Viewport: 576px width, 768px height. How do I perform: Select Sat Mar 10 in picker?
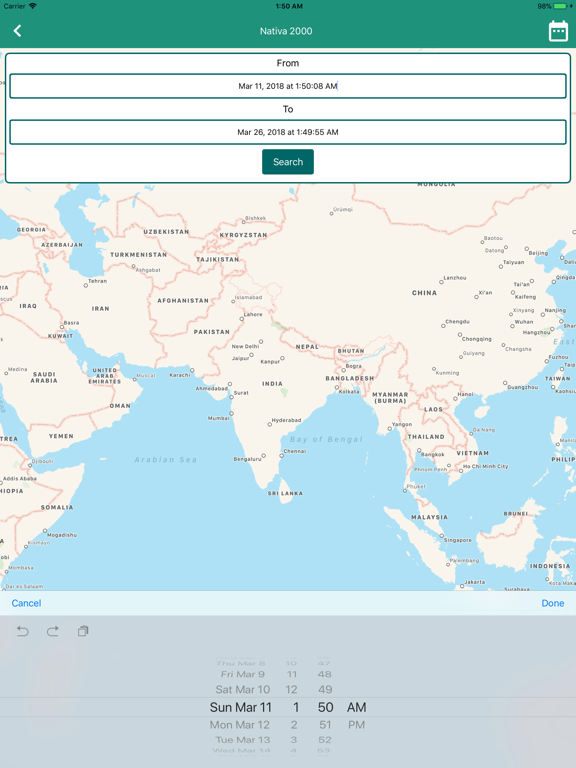click(243, 690)
